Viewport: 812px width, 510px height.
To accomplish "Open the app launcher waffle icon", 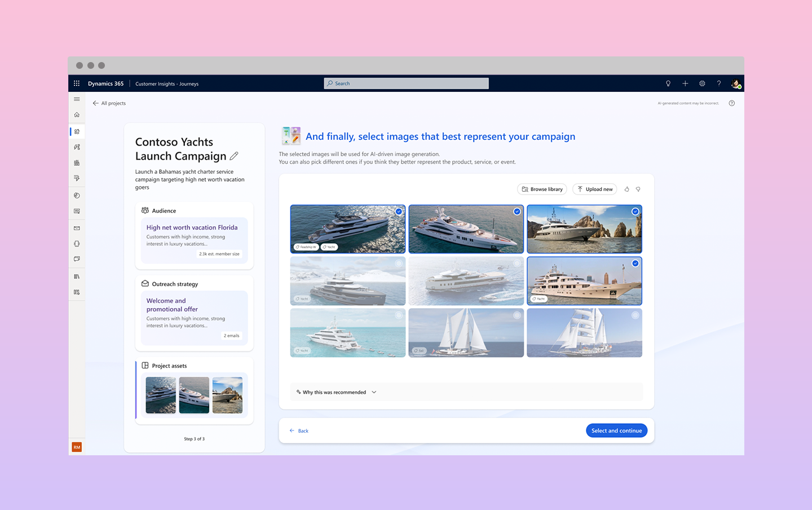I will [77, 83].
